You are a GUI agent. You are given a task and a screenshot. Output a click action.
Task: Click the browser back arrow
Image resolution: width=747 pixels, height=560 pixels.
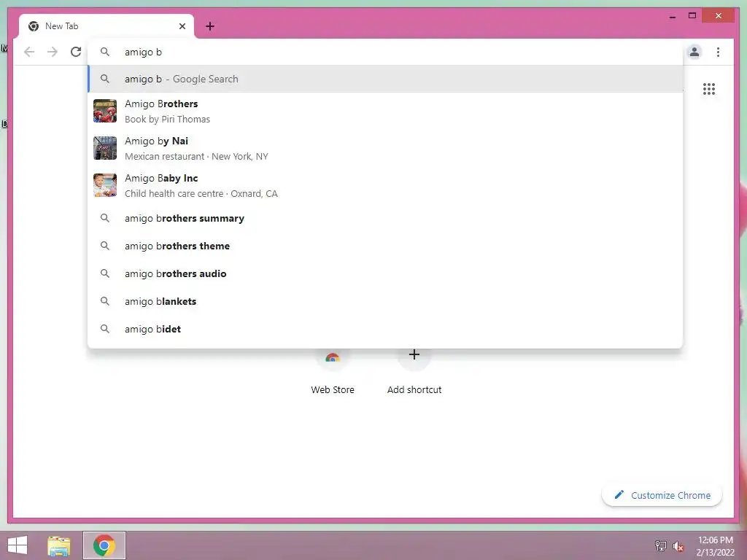(29, 52)
